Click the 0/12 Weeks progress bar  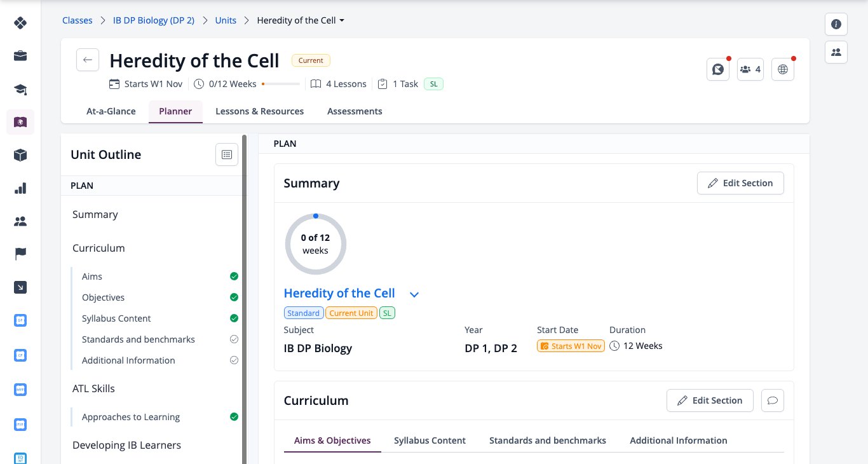click(x=281, y=84)
